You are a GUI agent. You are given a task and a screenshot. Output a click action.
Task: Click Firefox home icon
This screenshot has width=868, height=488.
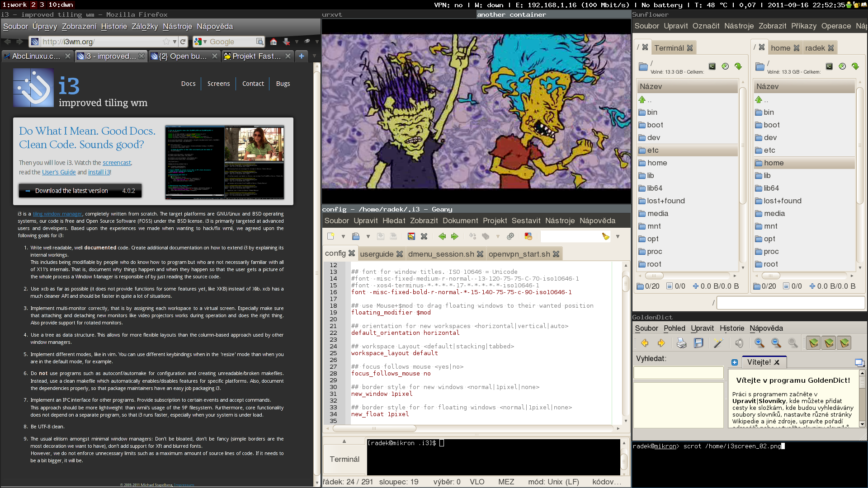tap(274, 42)
